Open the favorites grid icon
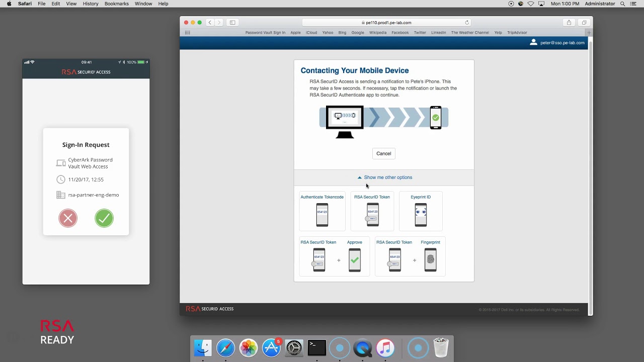 coord(187,33)
